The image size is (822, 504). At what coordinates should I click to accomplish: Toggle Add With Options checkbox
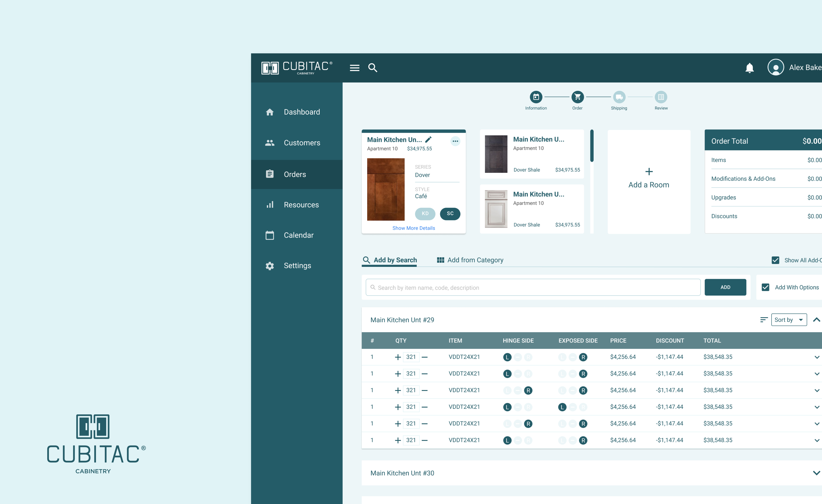pos(765,288)
